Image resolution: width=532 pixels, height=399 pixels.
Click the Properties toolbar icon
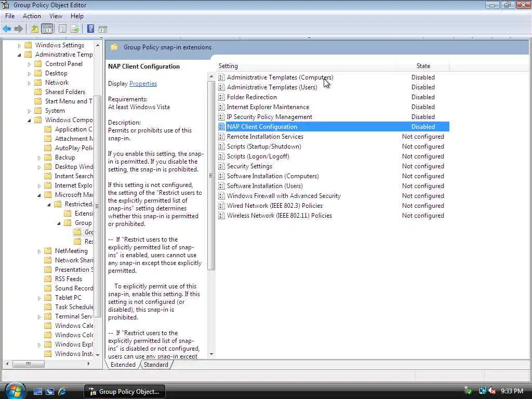pos(62,29)
